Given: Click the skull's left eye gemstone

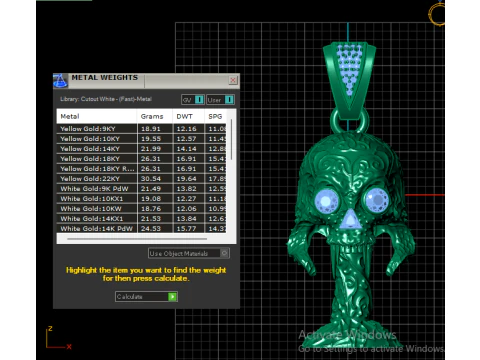Looking at the screenshot, I should (326, 201).
